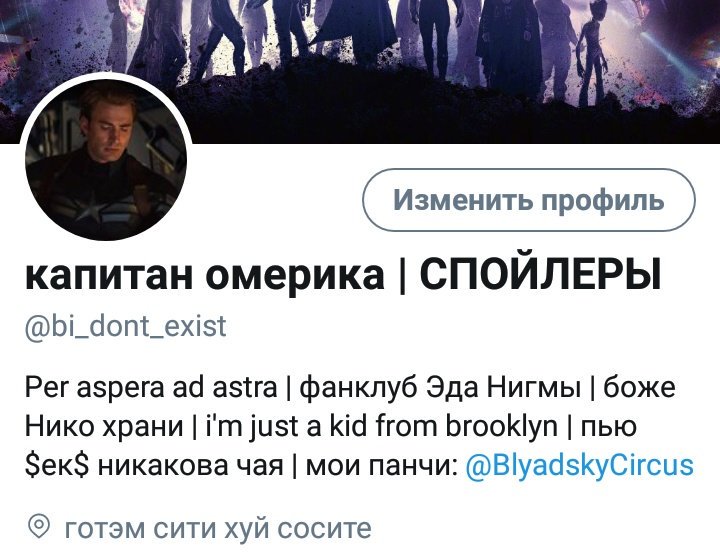Click the caped silhouette in the banner center
The image size is (720, 552).
point(356,28)
